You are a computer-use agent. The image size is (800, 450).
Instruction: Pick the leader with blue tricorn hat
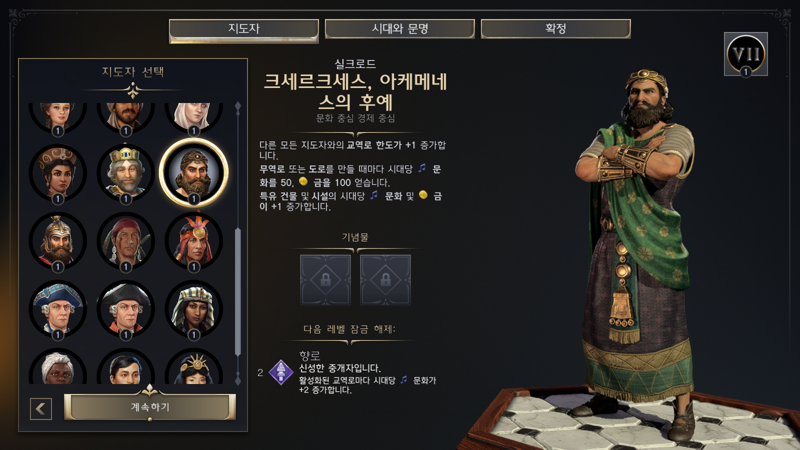coord(58,309)
